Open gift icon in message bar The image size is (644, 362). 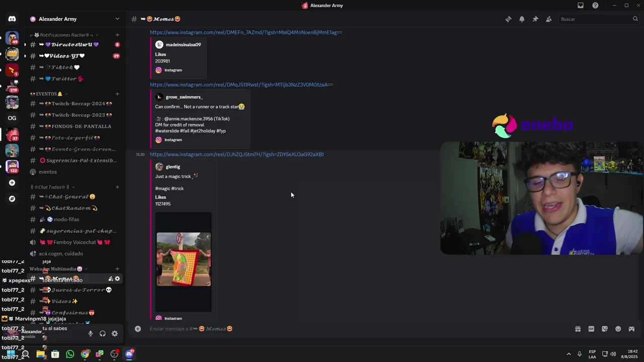578,329
